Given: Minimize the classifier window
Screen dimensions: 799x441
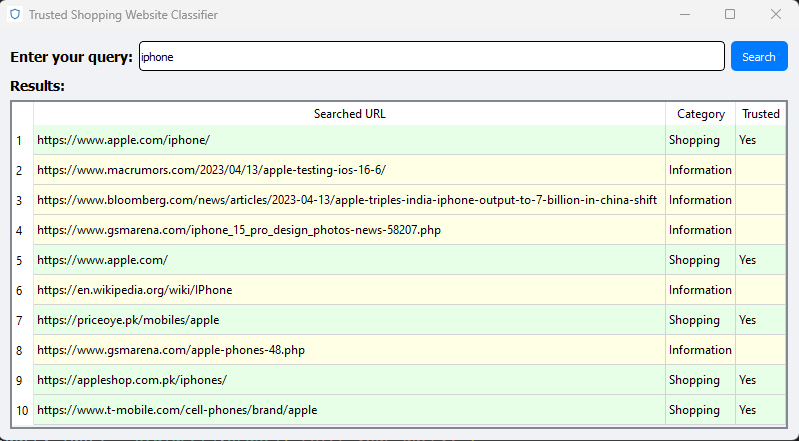Looking at the screenshot, I should 684,14.
